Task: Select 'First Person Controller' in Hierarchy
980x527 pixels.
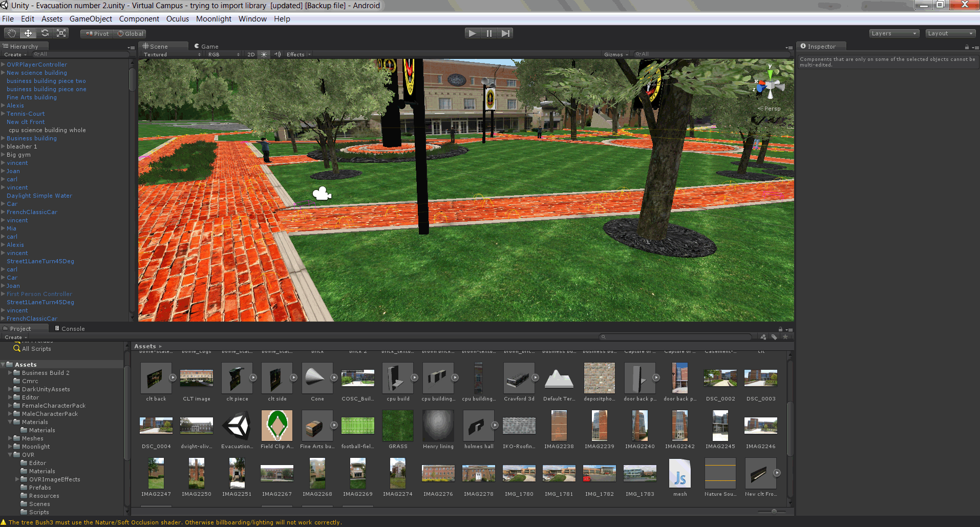Action: (x=39, y=294)
